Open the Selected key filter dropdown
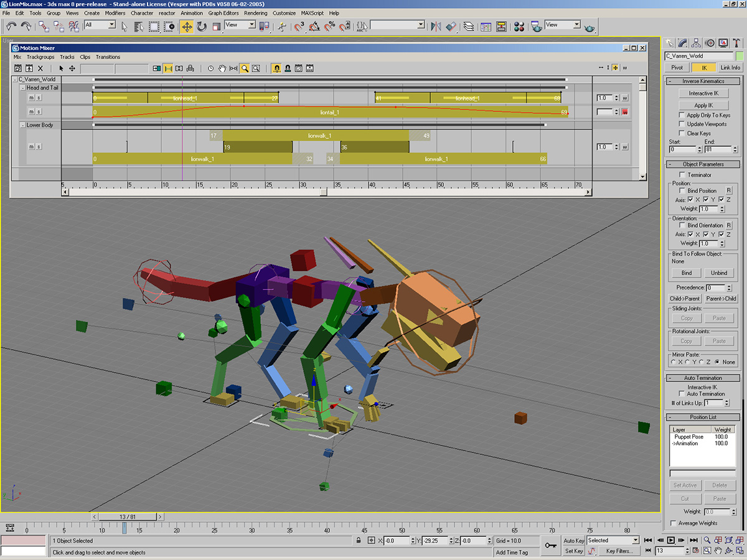The width and height of the screenshot is (747, 560). (636, 539)
